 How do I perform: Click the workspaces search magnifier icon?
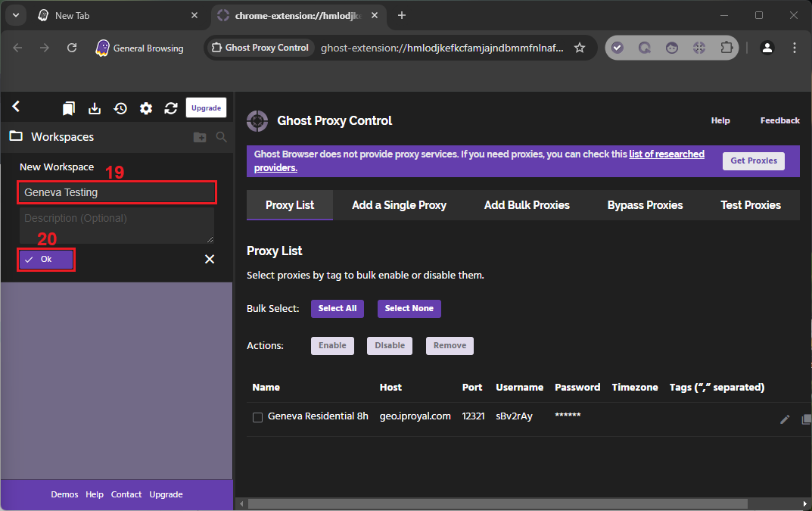click(x=221, y=137)
